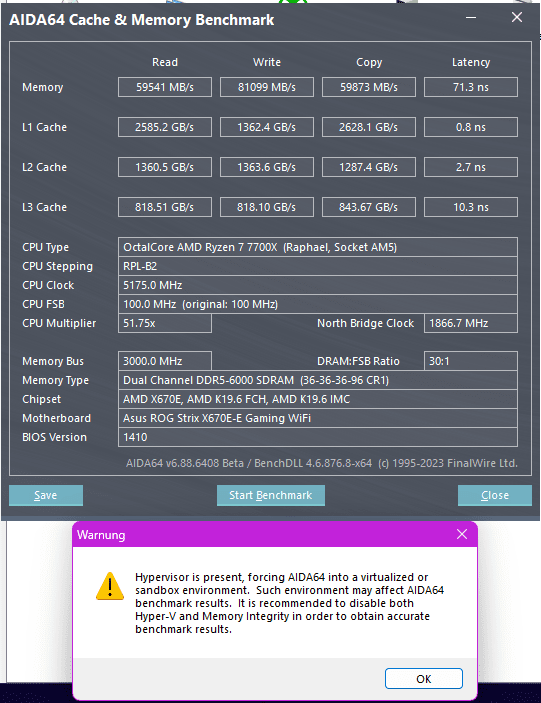The image size is (541, 703).
Task: Click L1 Cache Write 1362.4 GB/s
Action: tap(267, 127)
